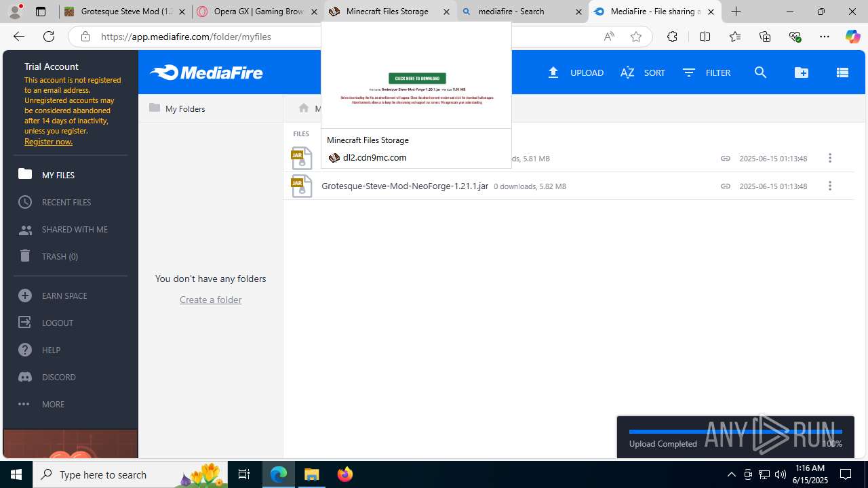
Task: Click the Create a folder link
Action: 210,300
